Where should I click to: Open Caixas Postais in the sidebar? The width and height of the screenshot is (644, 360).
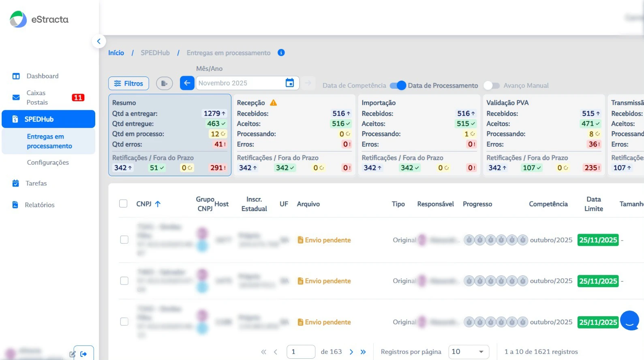point(37,98)
